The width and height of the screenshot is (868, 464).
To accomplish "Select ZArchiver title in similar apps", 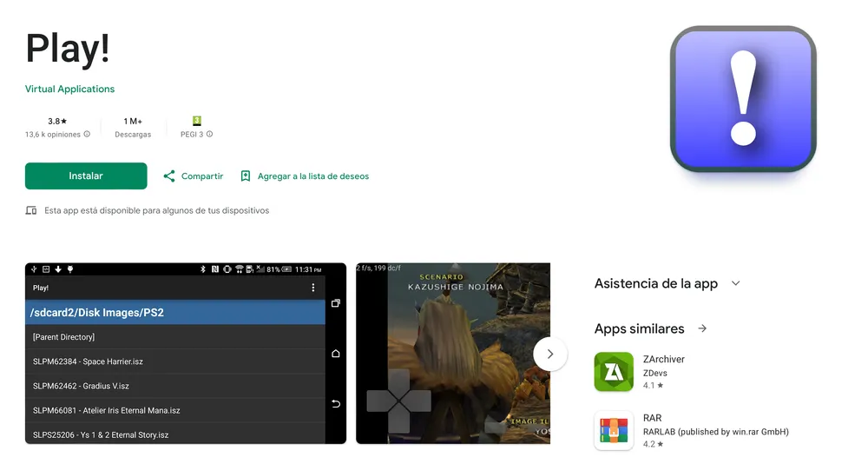I will 664,359.
